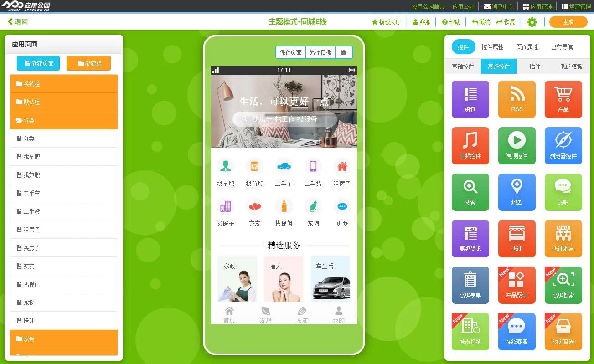The width and height of the screenshot is (594, 364).
Task: Click the 新建页面 button
Action: click(38, 63)
